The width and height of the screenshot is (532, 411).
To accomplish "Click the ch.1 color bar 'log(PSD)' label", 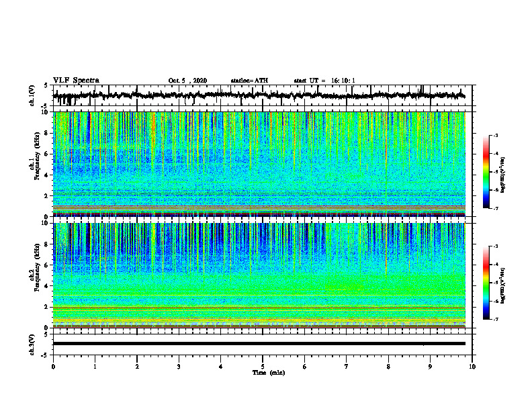I will point(503,175).
